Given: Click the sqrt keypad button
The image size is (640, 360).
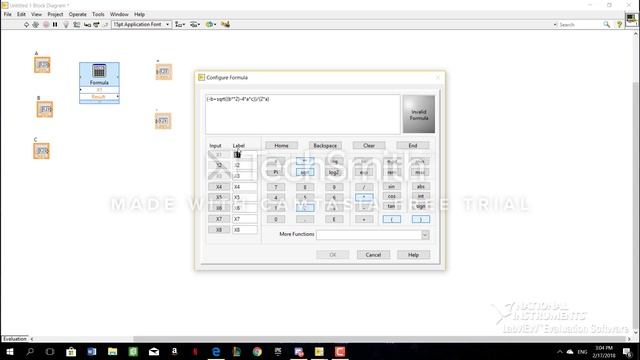Looking at the screenshot, I should [305, 172].
